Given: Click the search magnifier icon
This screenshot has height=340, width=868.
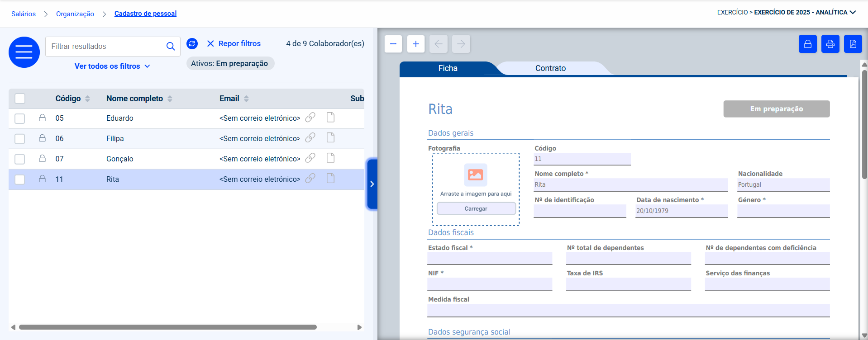Looking at the screenshot, I should 171,46.
